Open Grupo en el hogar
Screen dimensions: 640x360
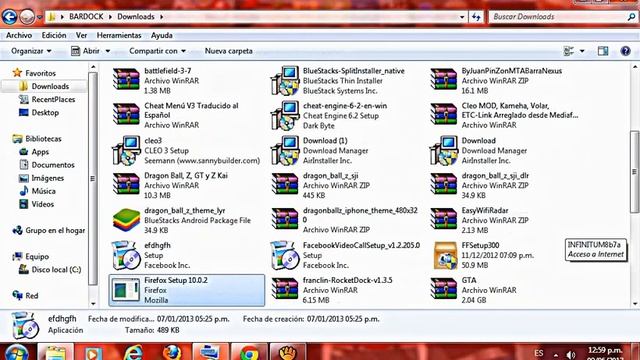pyautogui.click(x=55, y=230)
